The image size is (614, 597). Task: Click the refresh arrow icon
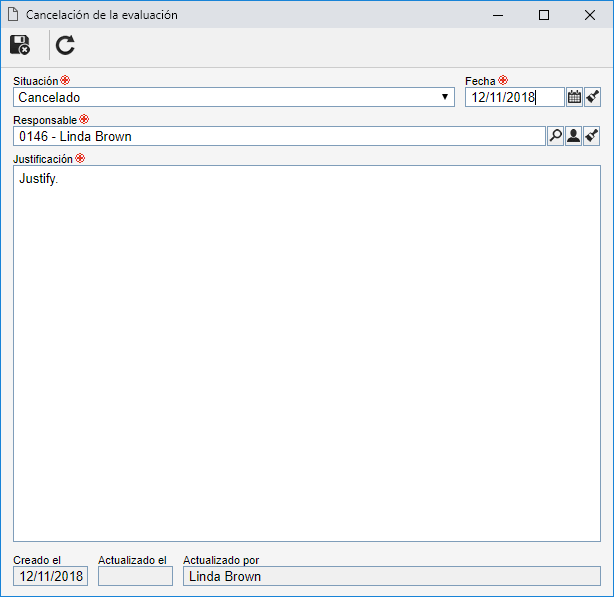(x=65, y=45)
